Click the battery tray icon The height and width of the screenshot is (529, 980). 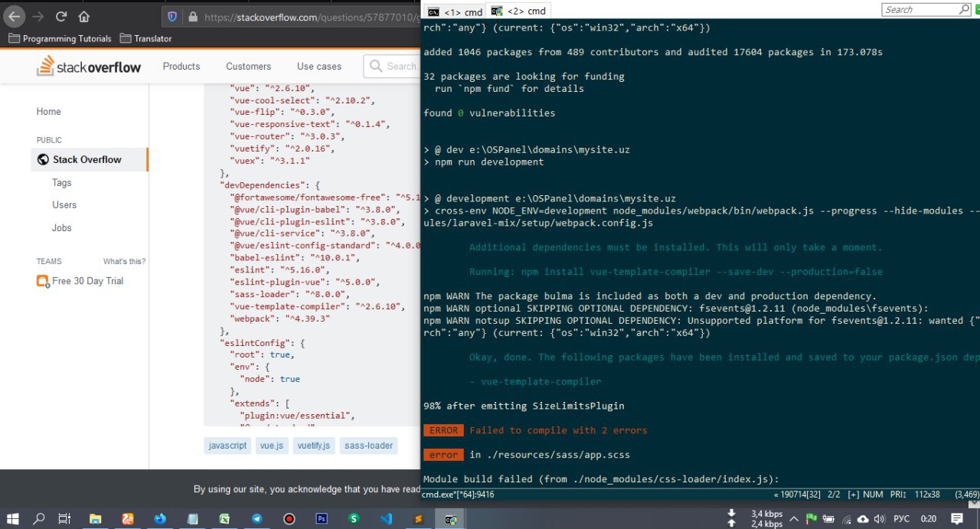tap(828, 518)
